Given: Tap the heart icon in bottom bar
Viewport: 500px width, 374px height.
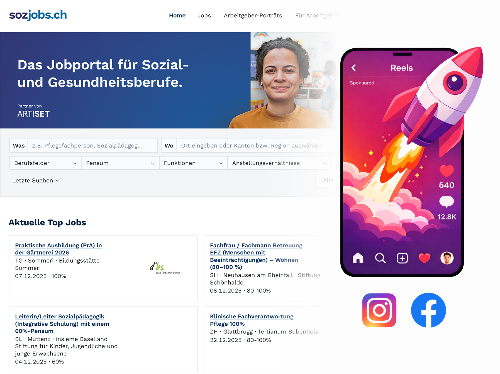Looking at the screenshot, I should pos(424,258).
